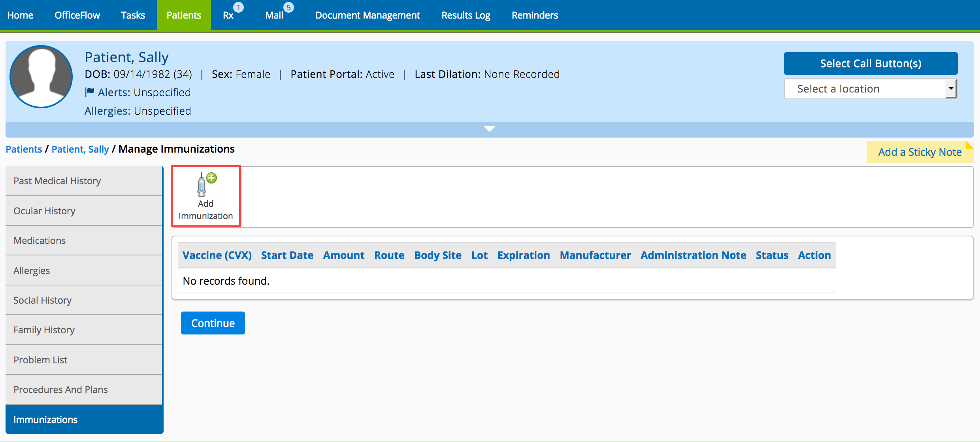Click the Rx notification badge
This screenshot has width=980, height=442.
point(238,8)
